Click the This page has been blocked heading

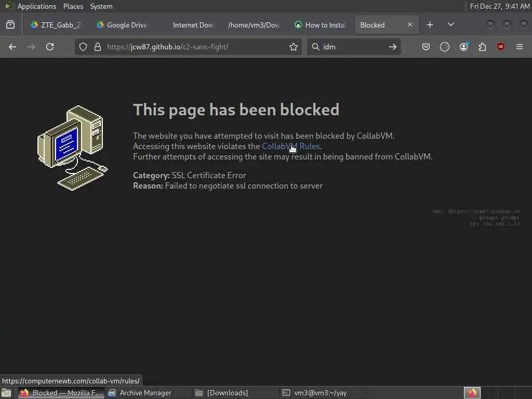point(236,110)
